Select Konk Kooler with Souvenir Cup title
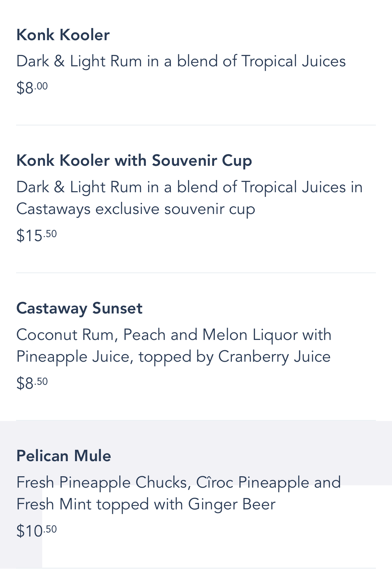The image size is (392, 569). 134,160
